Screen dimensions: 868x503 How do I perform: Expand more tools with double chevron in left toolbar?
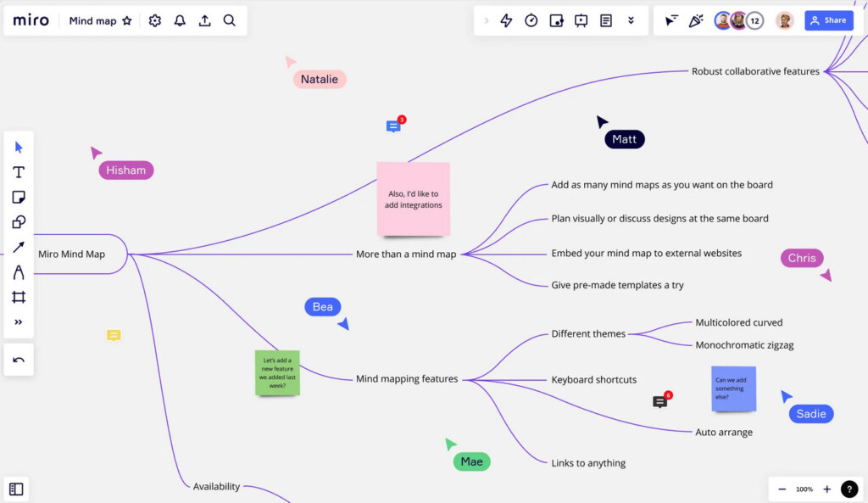click(x=19, y=322)
